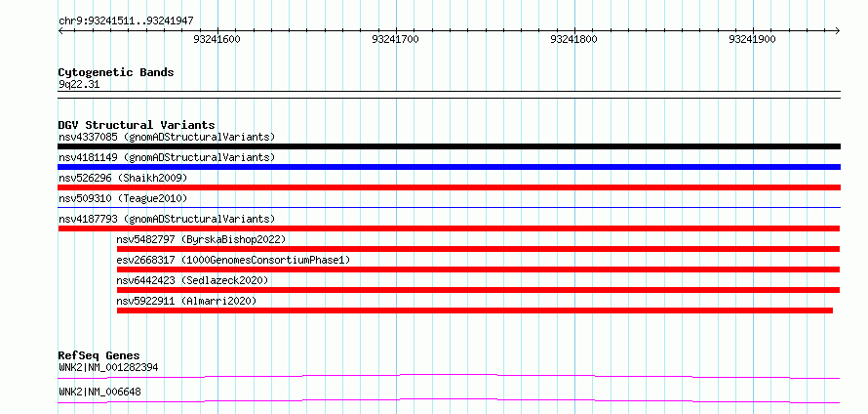Select the thin blue nsv509310 line
The width and height of the screenshot is (868, 414).
(449, 207)
